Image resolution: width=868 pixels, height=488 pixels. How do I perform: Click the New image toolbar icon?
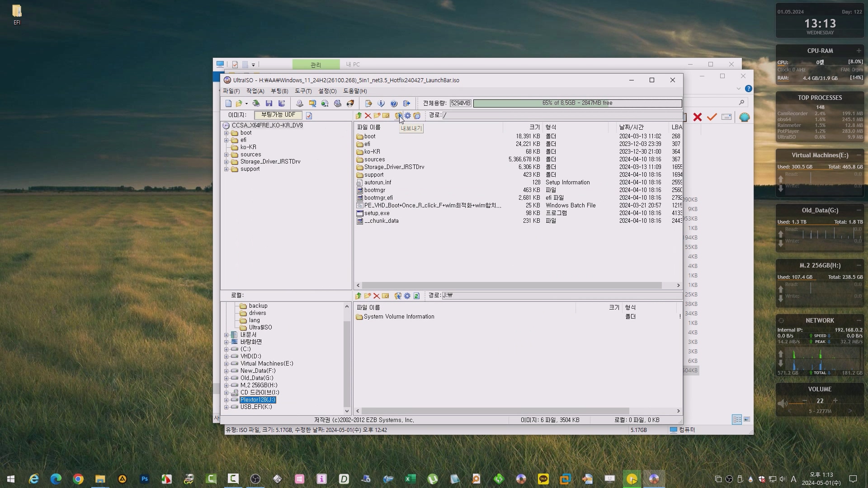click(x=228, y=103)
